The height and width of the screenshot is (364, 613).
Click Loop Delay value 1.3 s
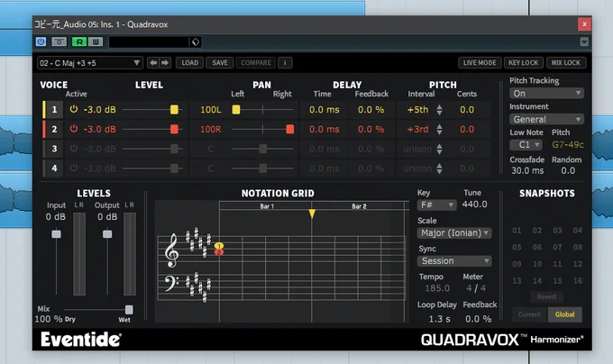pos(439,319)
